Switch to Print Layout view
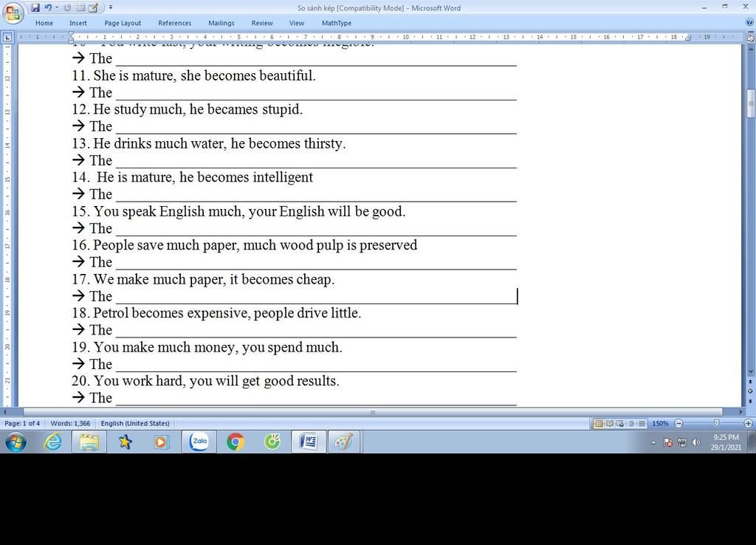This screenshot has height=545, width=756. (x=599, y=423)
